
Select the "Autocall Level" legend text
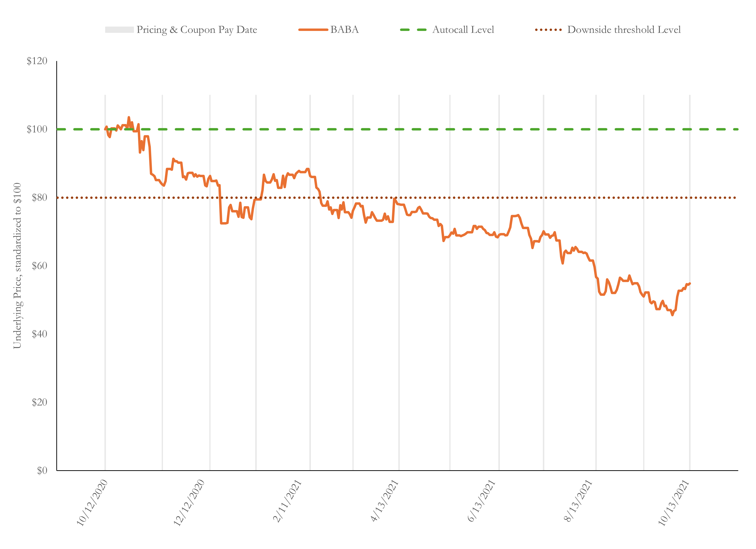(x=463, y=30)
